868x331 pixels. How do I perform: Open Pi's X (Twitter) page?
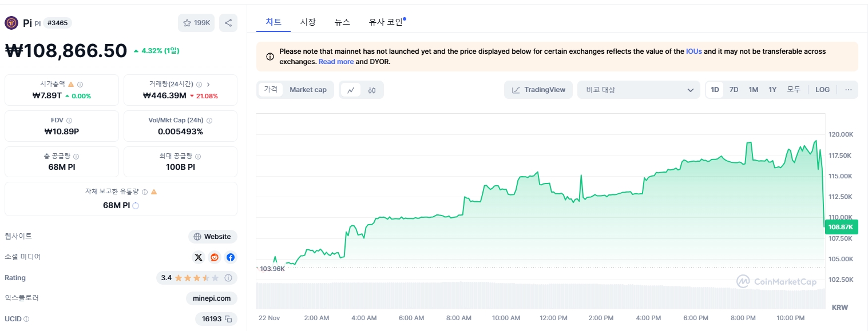(x=198, y=257)
